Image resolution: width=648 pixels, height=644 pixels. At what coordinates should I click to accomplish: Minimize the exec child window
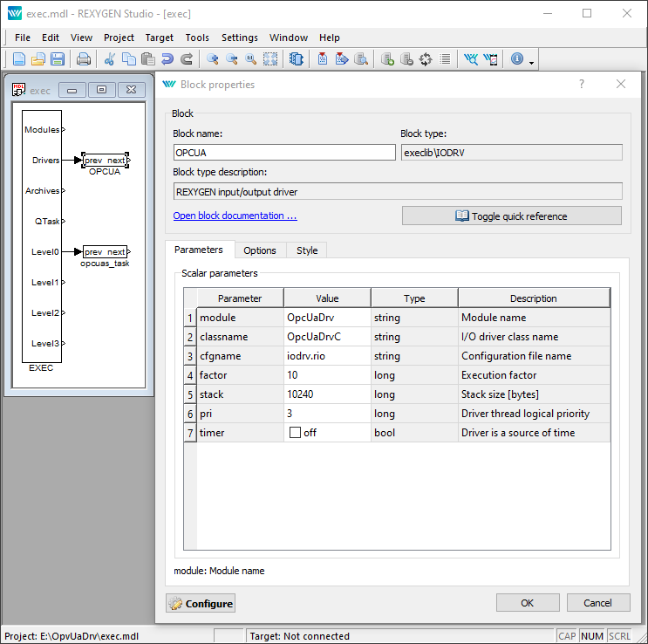(x=72, y=90)
